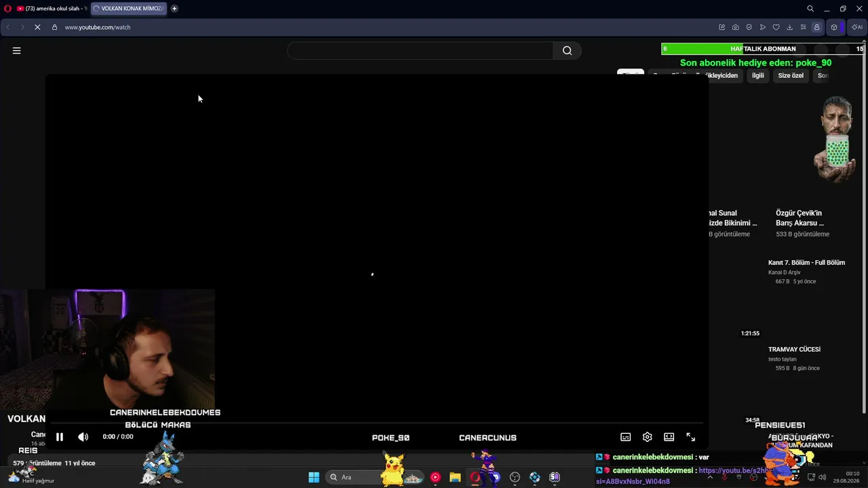Open 'Özgür Çevik'in Barış Akarsu' video
Image resolution: width=868 pixels, height=488 pixels.
point(800,218)
